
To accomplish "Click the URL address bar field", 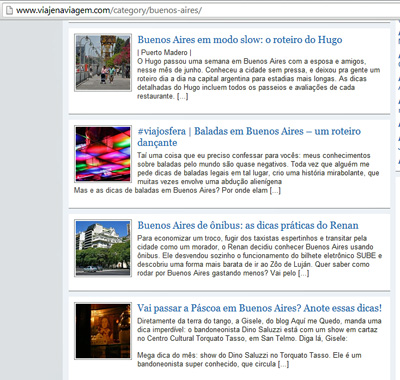I will [x=201, y=10].
